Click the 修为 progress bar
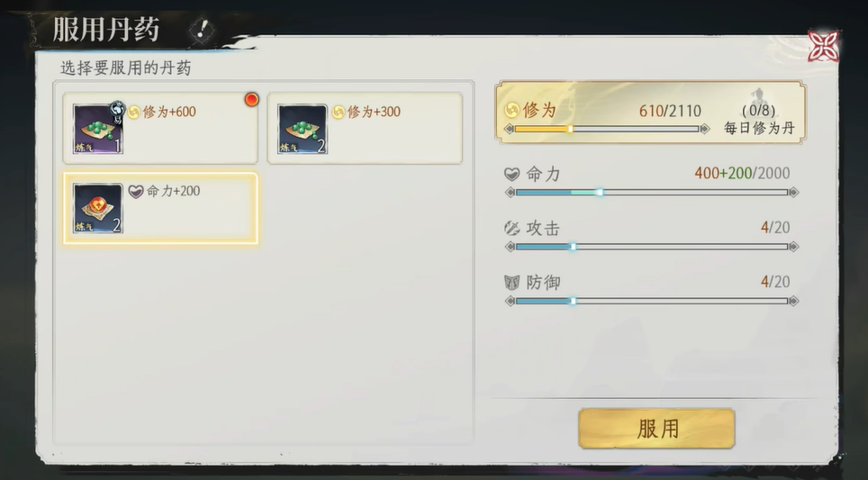This screenshot has width=868, height=480. (607, 129)
